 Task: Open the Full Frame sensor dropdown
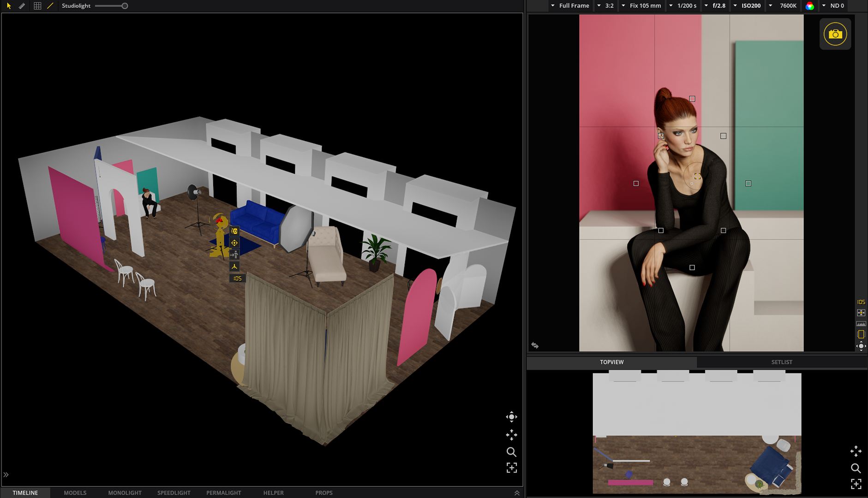point(570,6)
